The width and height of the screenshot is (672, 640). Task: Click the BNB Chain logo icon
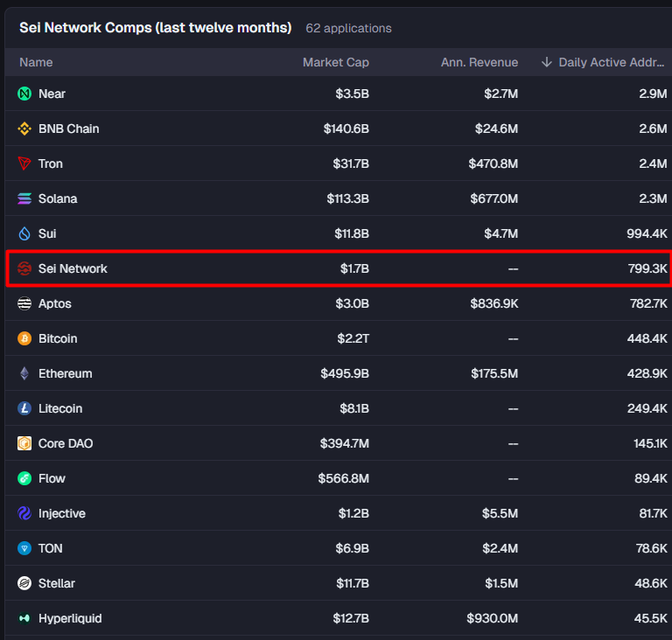24,129
